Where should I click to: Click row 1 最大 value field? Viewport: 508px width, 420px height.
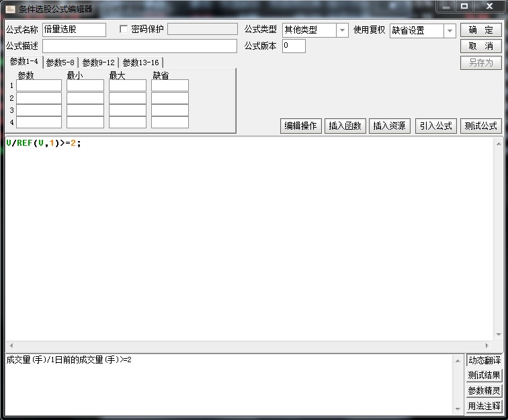coord(128,85)
